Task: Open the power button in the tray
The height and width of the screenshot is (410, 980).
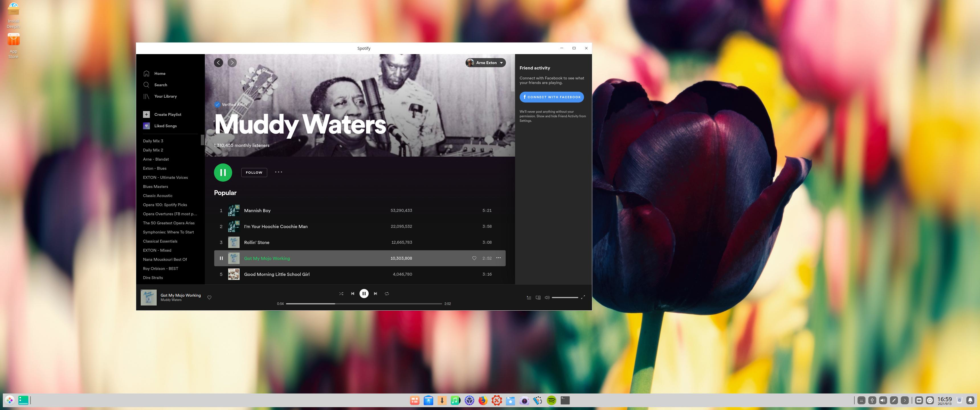Action: (x=930, y=400)
